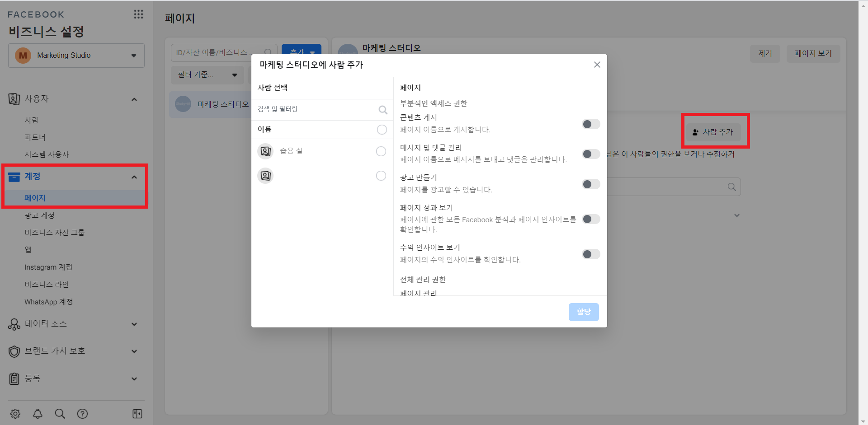Click search icon in the background people search

click(x=731, y=187)
